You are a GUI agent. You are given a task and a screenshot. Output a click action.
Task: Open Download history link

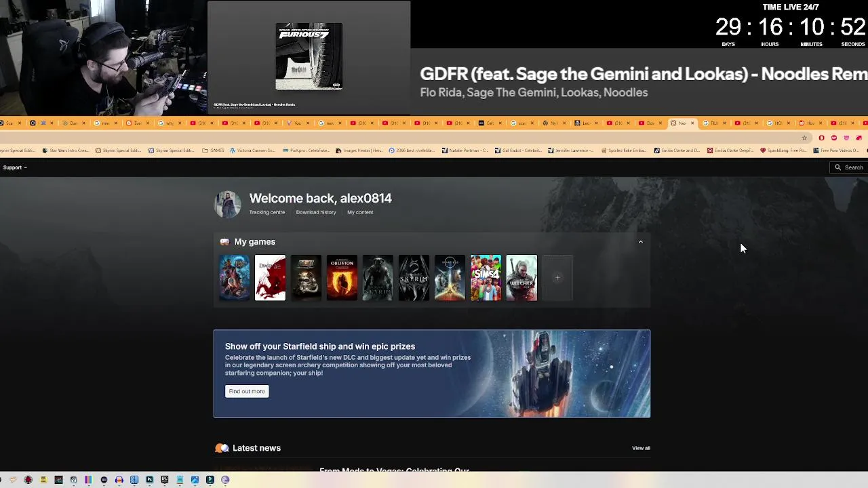pyautogui.click(x=316, y=212)
